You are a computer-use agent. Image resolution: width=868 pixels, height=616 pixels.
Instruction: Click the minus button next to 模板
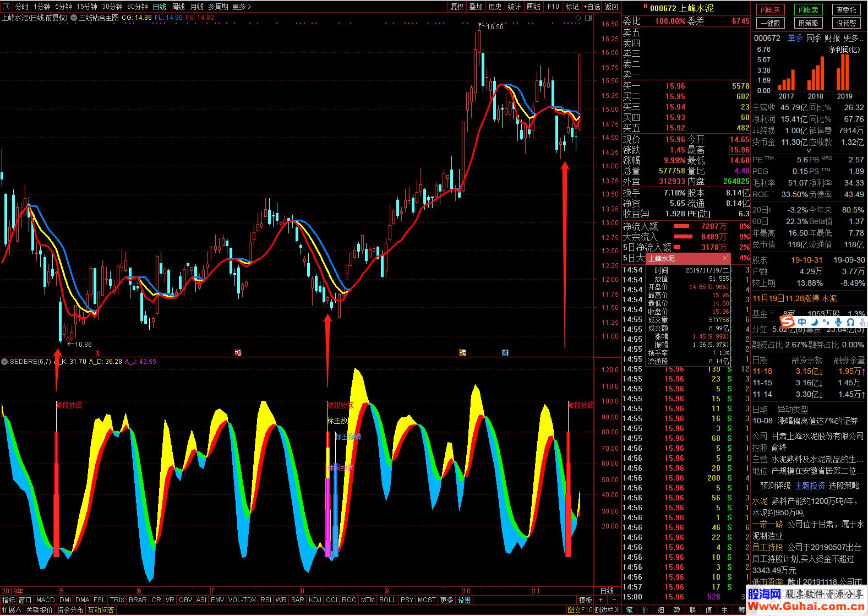614,600
